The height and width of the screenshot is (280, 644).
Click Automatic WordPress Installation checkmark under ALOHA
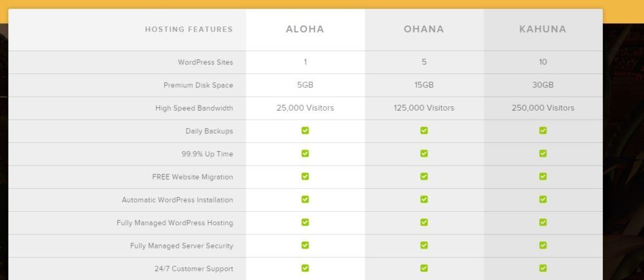(x=305, y=200)
